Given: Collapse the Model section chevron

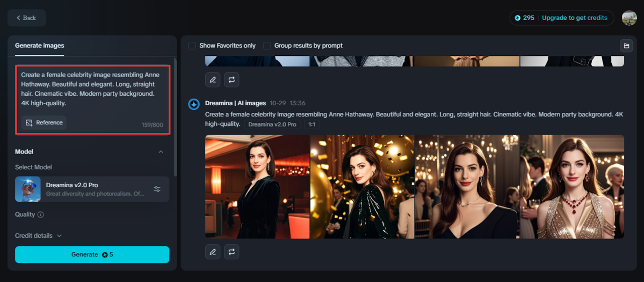Looking at the screenshot, I should [161, 152].
